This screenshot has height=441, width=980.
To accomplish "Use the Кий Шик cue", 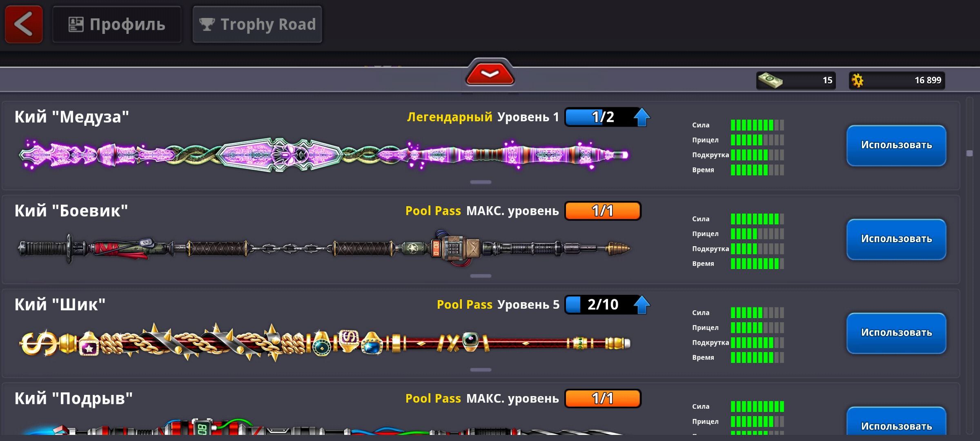I will 896,333.
